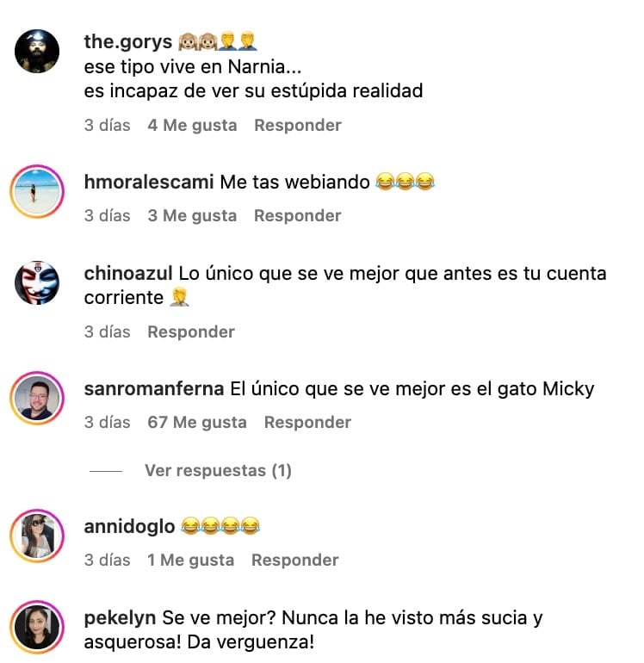Reply to hmoralescami's comment

pyautogui.click(x=297, y=215)
